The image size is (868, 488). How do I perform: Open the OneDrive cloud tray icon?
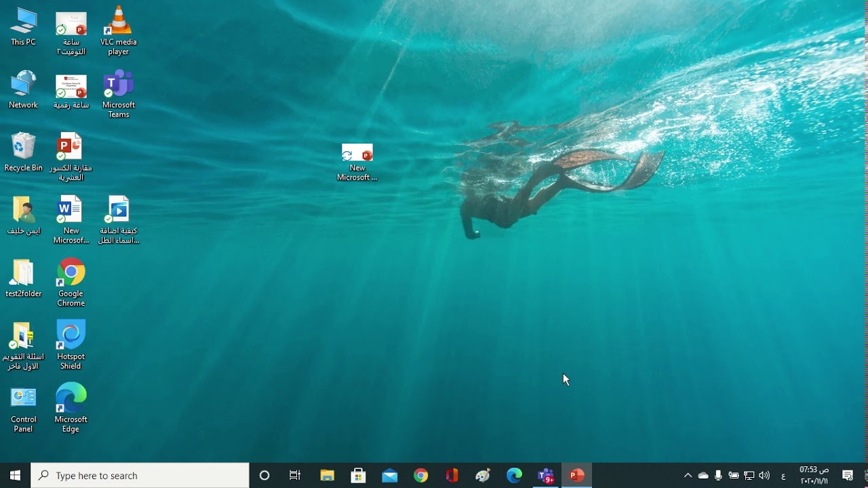703,475
